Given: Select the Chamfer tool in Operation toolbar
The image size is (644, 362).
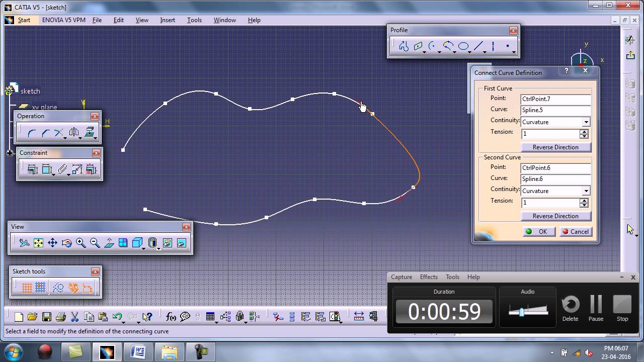Looking at the screenshot, I should pyautogui.click(x=45, y=133).
